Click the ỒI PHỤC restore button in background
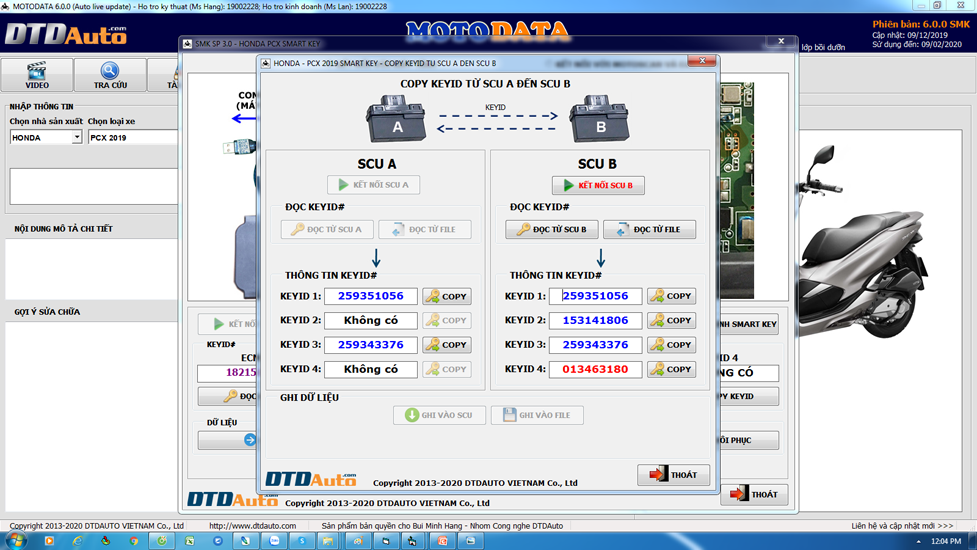 tap(747, 440)
